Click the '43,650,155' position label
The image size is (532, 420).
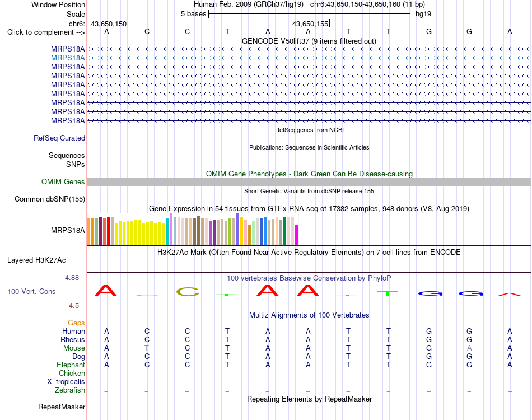(x=310, y=24)
